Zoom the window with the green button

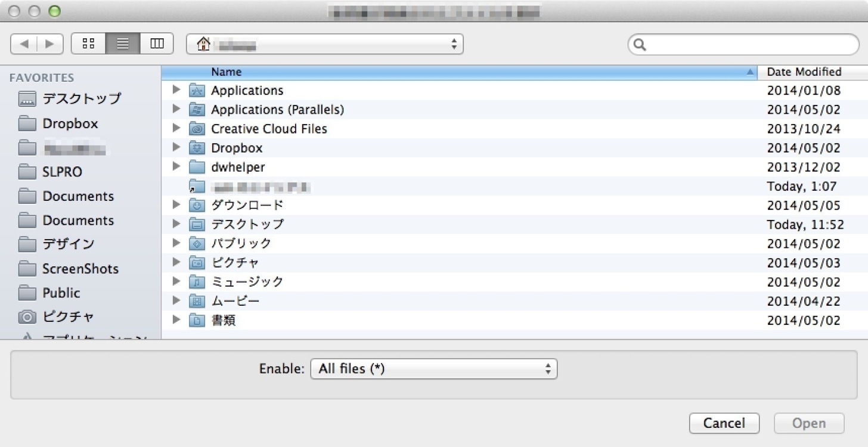pos(54,11)
